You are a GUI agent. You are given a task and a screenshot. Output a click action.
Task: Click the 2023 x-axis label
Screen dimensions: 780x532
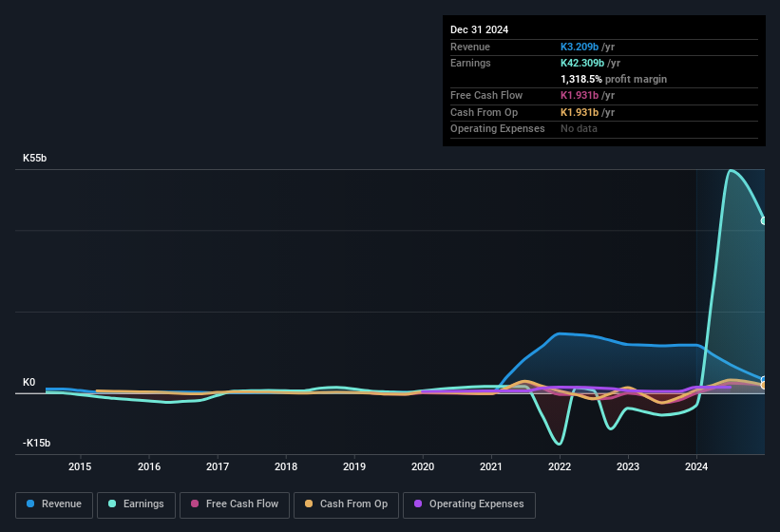628,466
